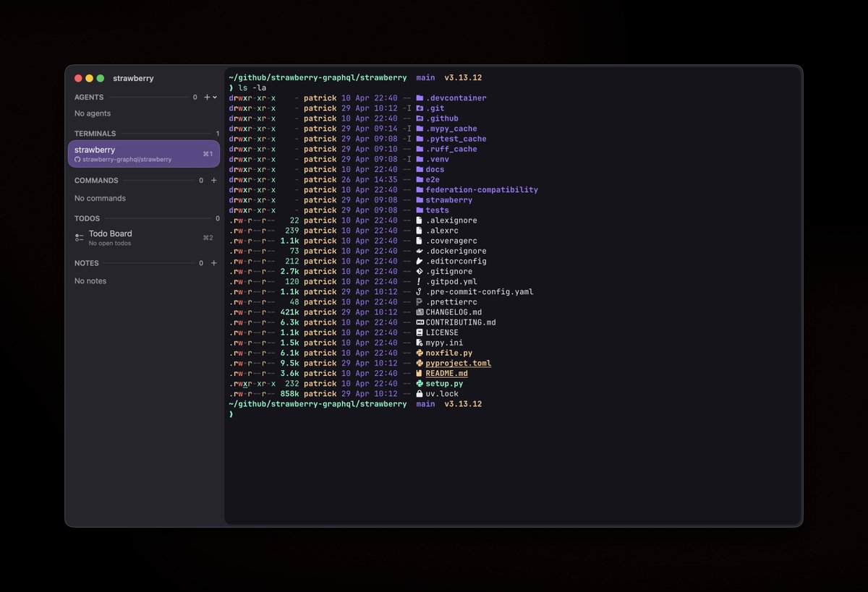The image size is (868, 592).
Task: Click the Todo Board list icon
Action: coord(80,237)
